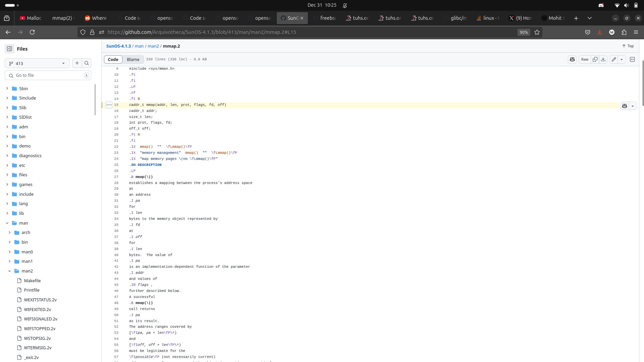Switch to Blame view
The image size is (644, 362).
133,59
